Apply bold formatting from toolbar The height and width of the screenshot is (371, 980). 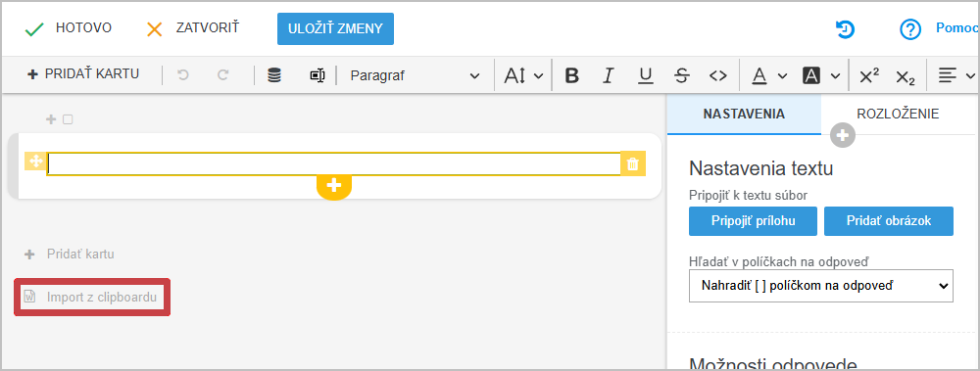[x=571, y=75]
